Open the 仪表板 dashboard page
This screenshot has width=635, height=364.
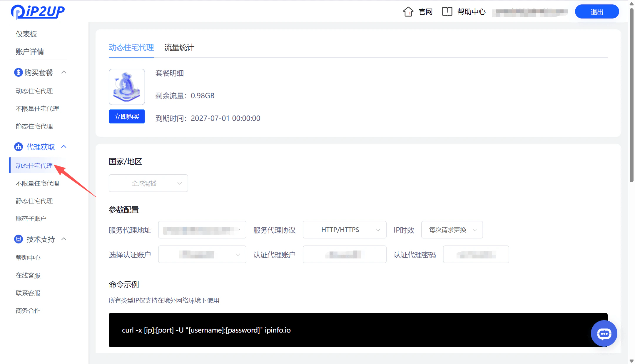pos(26,34)
